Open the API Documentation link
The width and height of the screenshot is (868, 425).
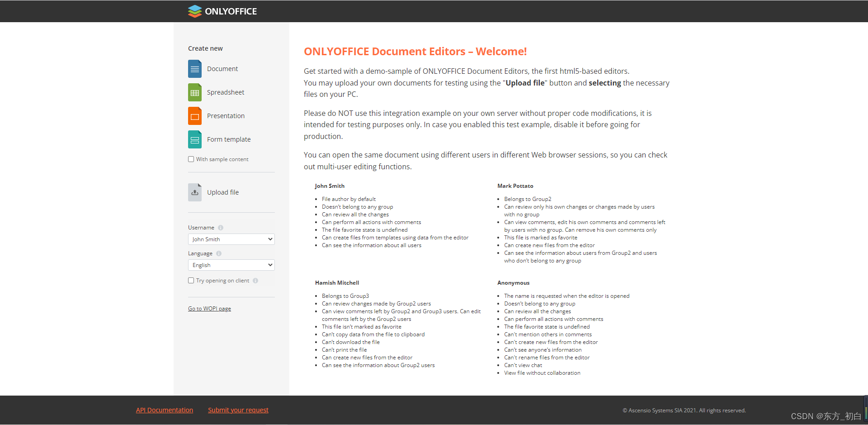point(164,410)
